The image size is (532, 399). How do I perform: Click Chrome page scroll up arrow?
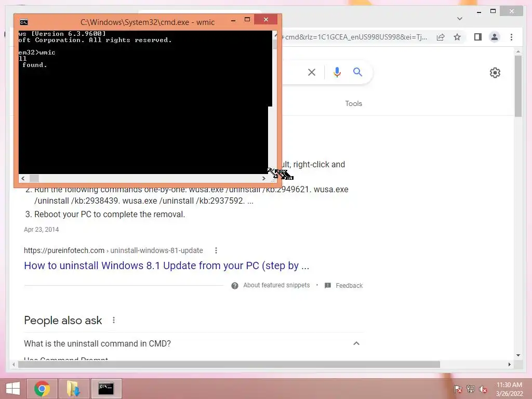[518, 52]
